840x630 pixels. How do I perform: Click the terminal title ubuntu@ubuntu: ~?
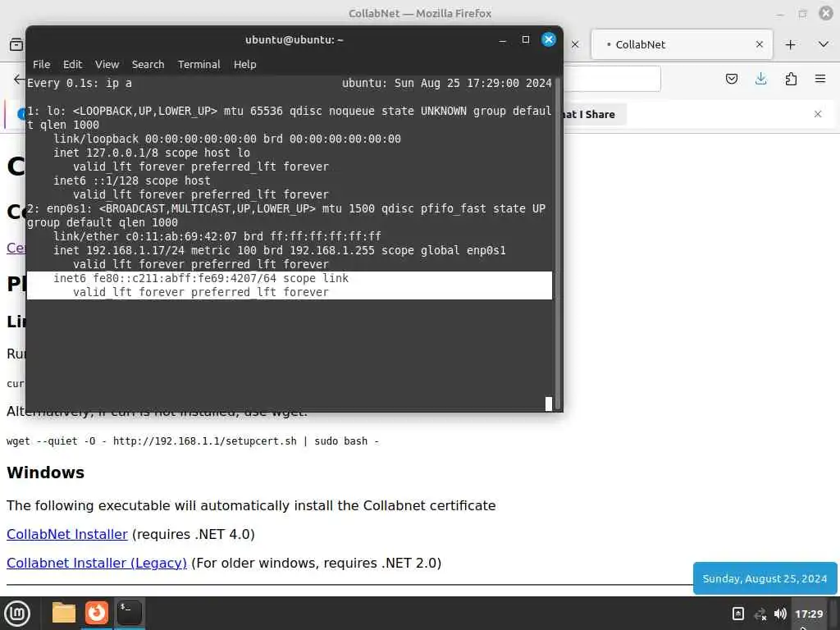click(x=294, y=39)
